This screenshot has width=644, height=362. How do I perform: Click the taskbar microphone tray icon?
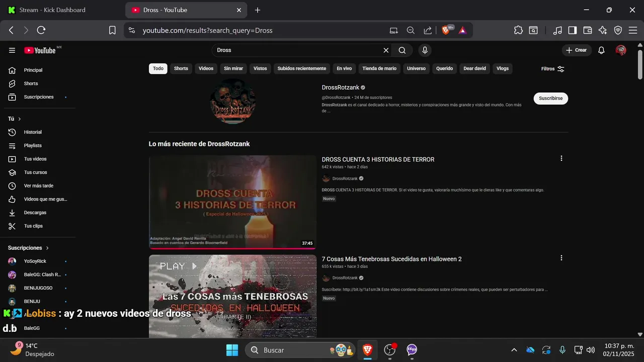click(562, 350)
